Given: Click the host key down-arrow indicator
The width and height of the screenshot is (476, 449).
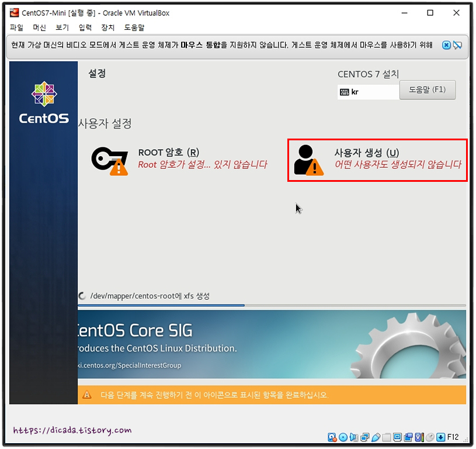Looking at the screenshot, I should (440, 437).
